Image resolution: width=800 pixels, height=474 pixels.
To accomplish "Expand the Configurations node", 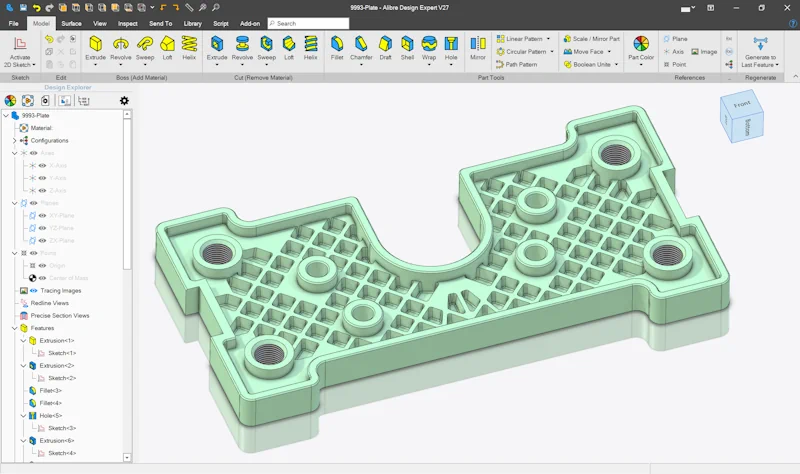I will pos(14,140).
